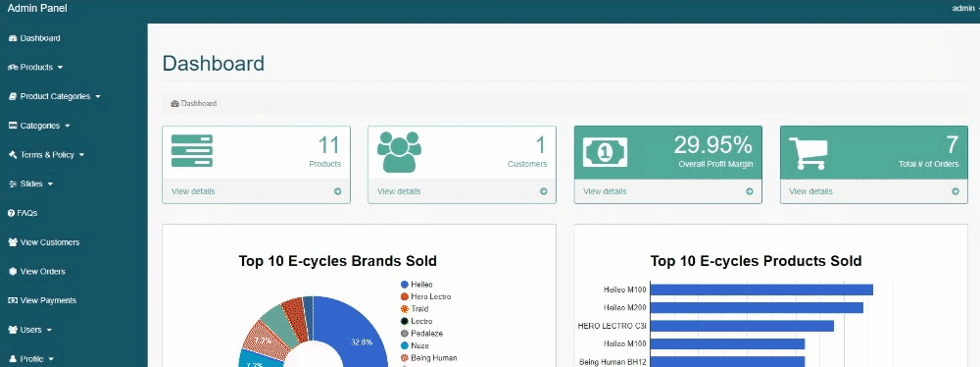The image size is (980, 367).
Task: Click the FAQs question mark icon
Action: coord(11,214)
